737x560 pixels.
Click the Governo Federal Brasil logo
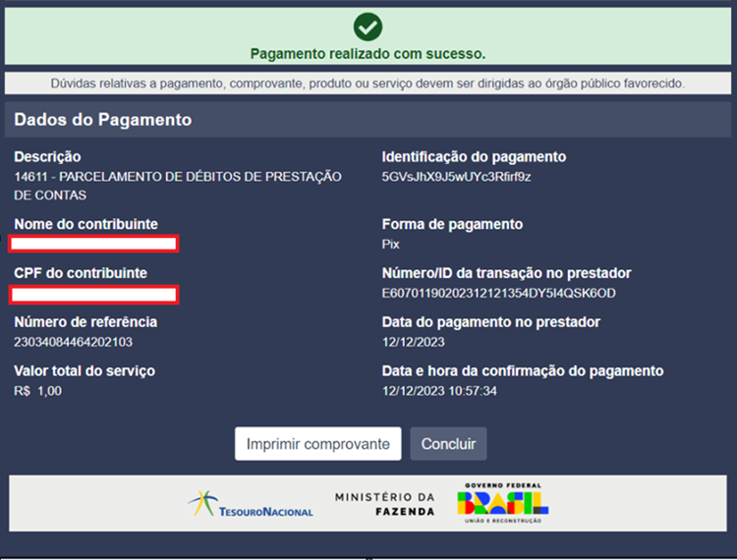tap(503, 503)
